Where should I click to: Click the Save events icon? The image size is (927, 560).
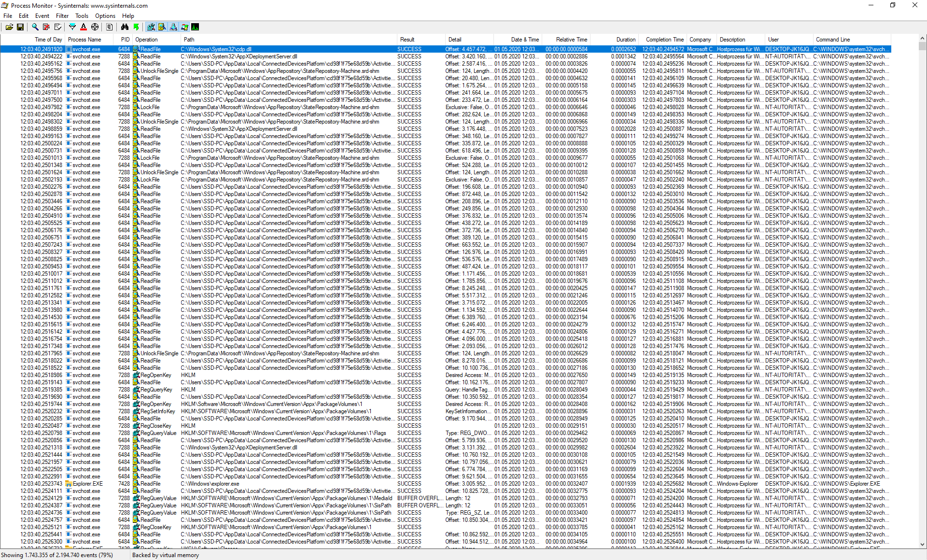20,27
